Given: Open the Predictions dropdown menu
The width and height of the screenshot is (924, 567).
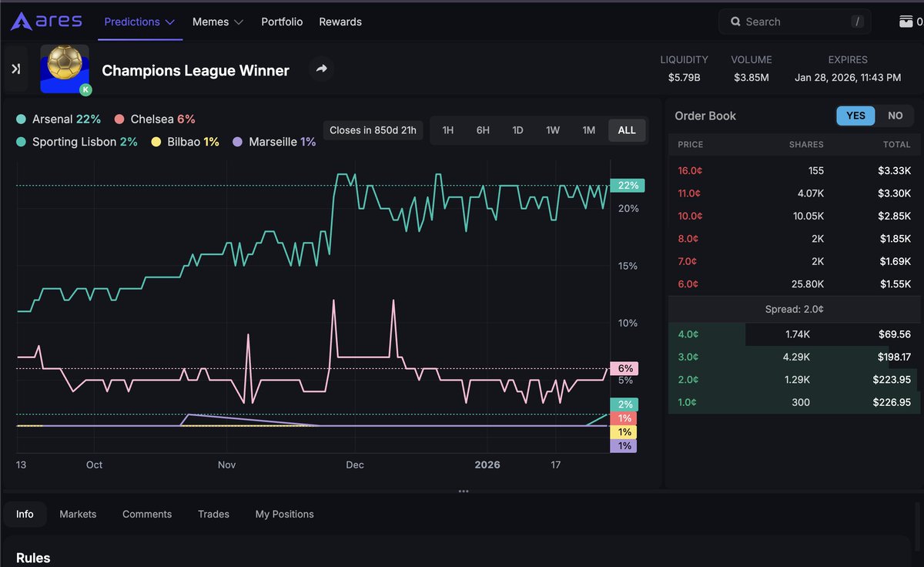Looking at the screenshot, I should point(139,22).
